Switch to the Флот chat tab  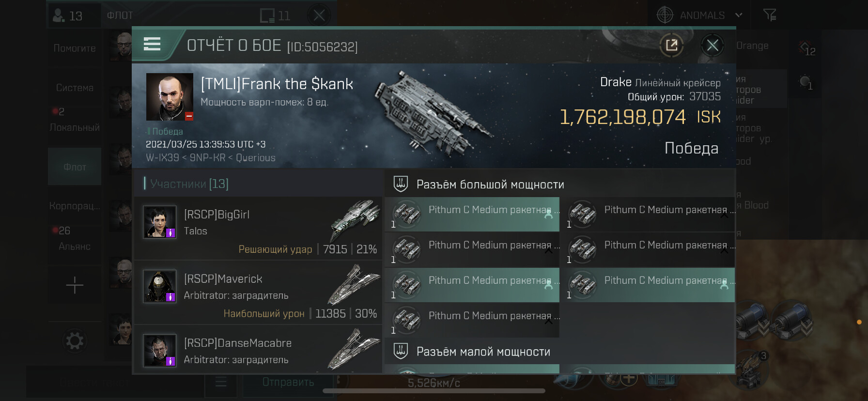pos(75,167)
